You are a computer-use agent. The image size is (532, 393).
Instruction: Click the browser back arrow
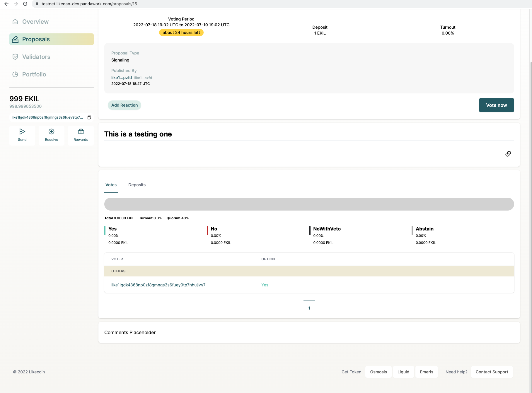click(6, 4)
